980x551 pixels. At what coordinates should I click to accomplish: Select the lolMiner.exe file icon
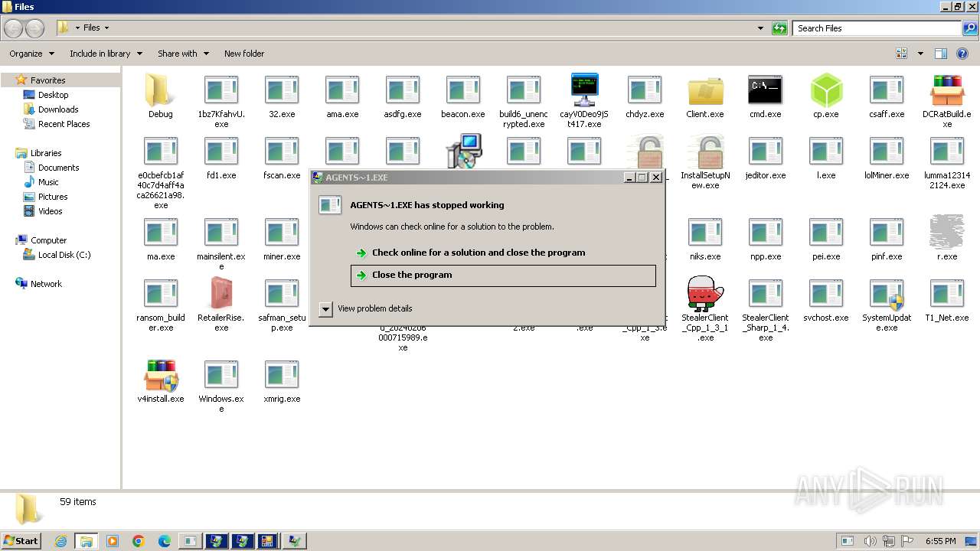pyautogui.click(x=887, y=152)
